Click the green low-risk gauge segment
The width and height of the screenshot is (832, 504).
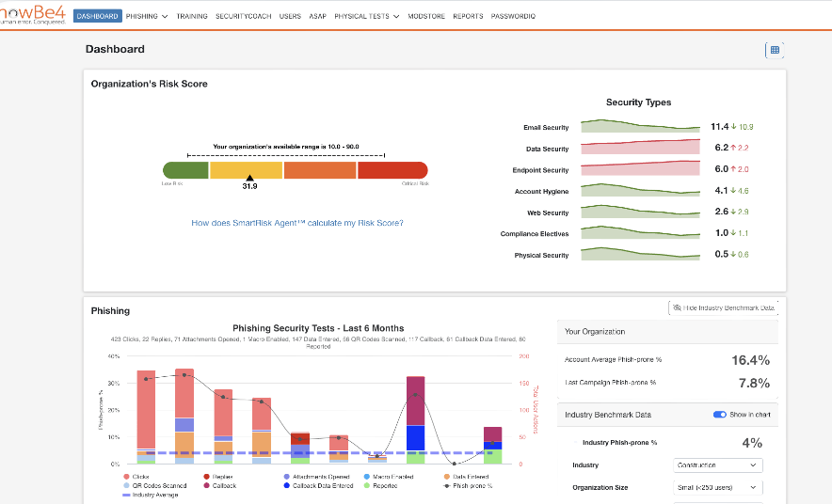[x=185, y=170]
